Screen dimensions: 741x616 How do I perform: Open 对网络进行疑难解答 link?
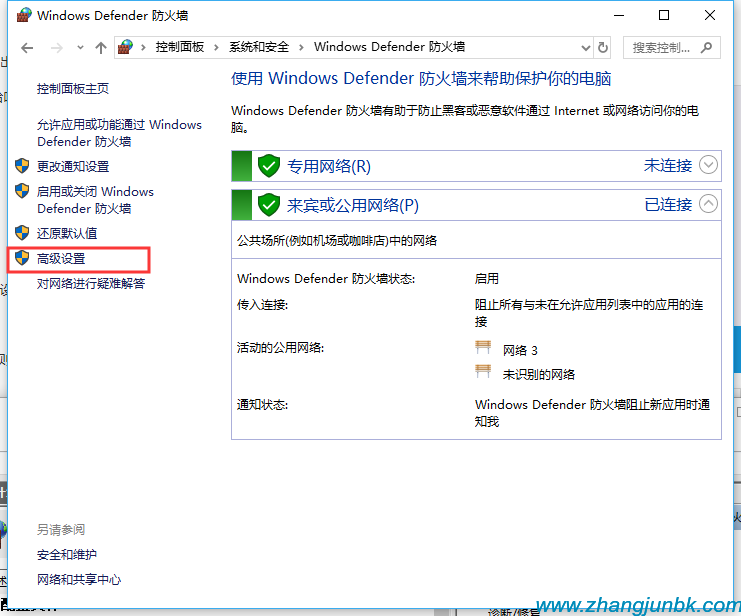(91, 284)
